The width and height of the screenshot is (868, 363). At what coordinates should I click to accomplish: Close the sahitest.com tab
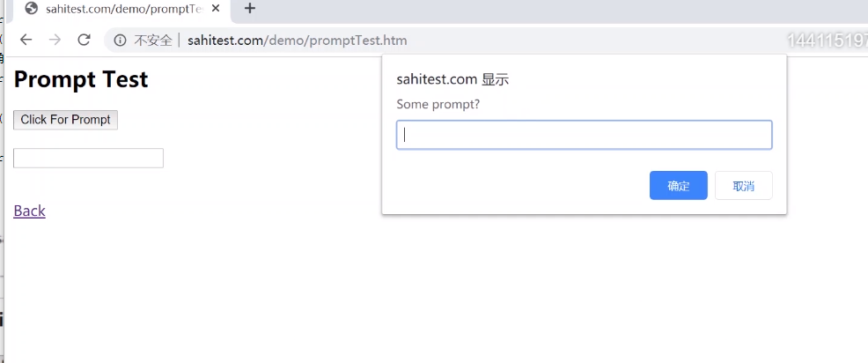coord(215,9)
